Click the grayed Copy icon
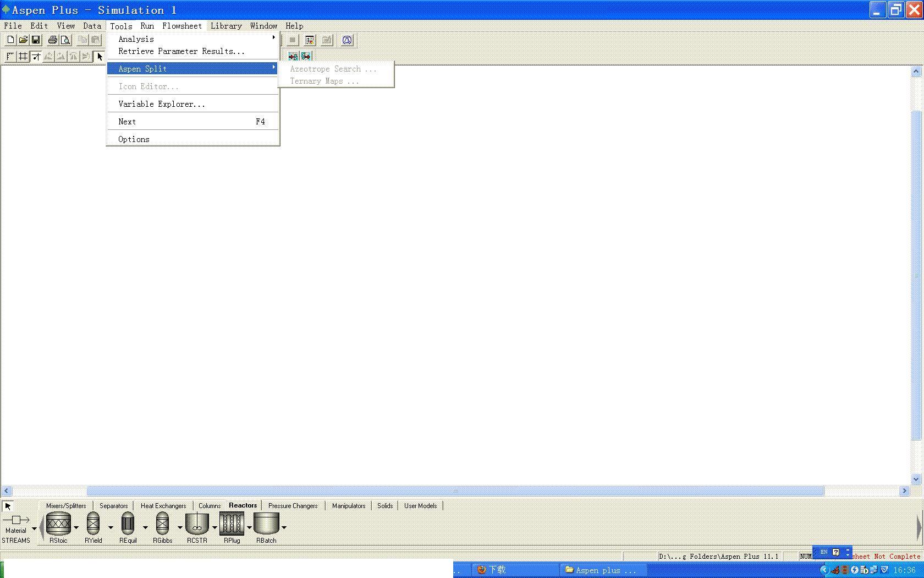This screenshot has height=578, width=924. (x=82, y=40)
